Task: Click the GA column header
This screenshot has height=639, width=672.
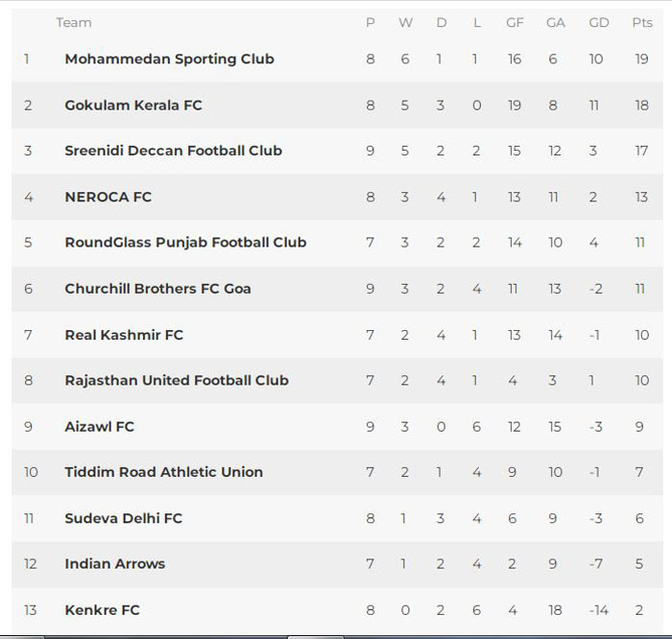Action: 556,23
